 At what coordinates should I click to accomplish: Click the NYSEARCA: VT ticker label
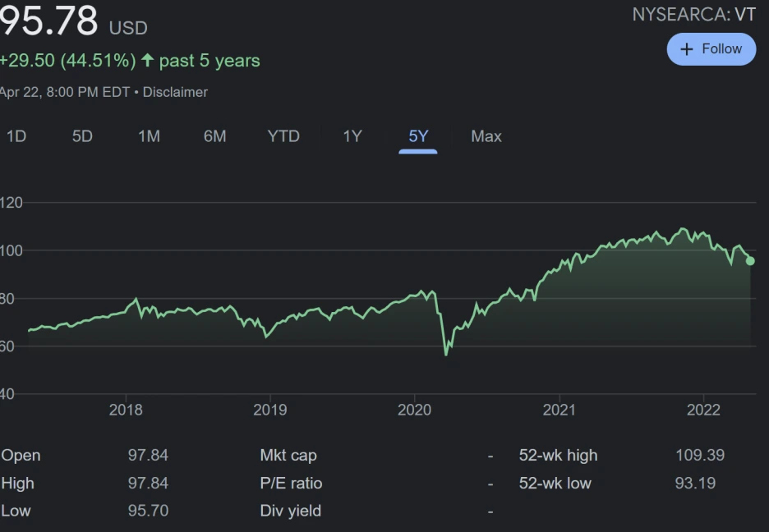(693, 15)
